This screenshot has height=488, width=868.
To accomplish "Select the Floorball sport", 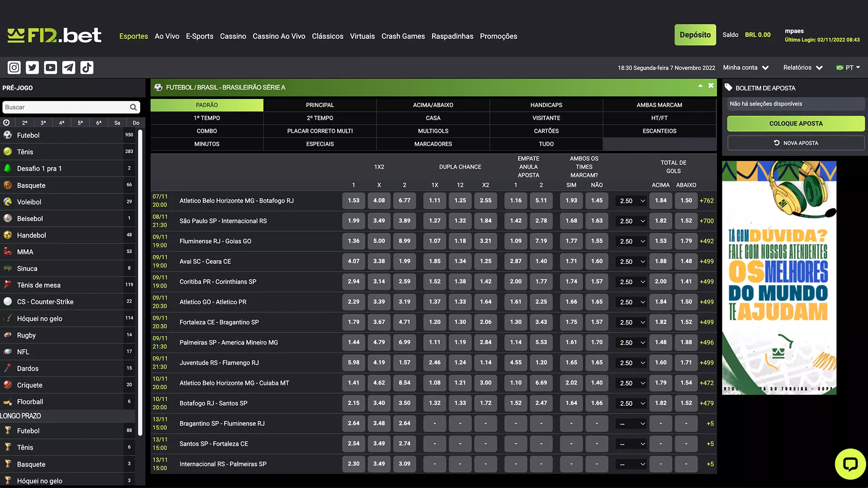I will [68, 402].
